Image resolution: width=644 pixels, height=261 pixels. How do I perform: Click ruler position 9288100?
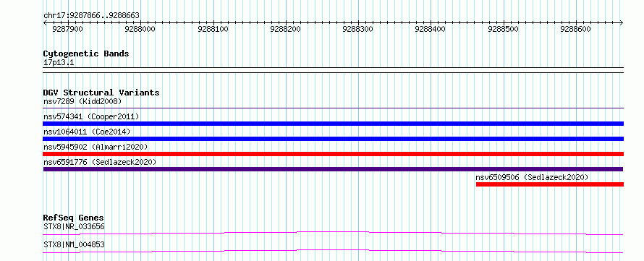(x=213, y=29)
